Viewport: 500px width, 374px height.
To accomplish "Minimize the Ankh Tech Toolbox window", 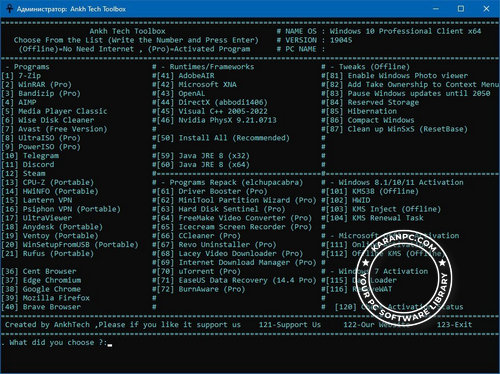I will [x=436, y=9].
